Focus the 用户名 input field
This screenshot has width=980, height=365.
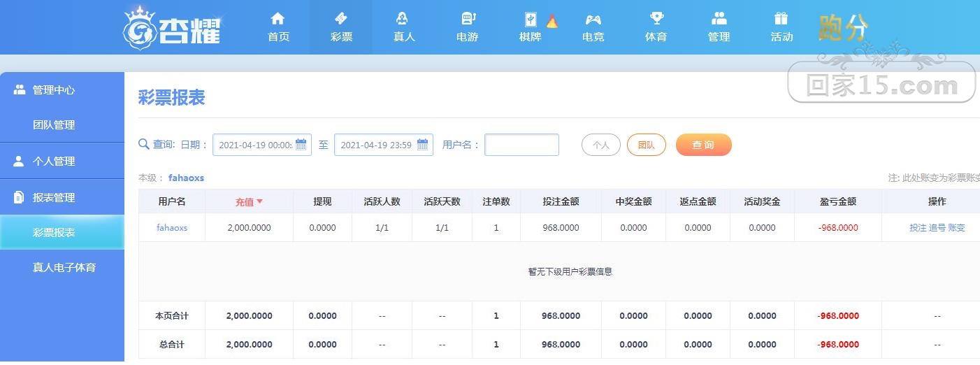click(521, 145)
